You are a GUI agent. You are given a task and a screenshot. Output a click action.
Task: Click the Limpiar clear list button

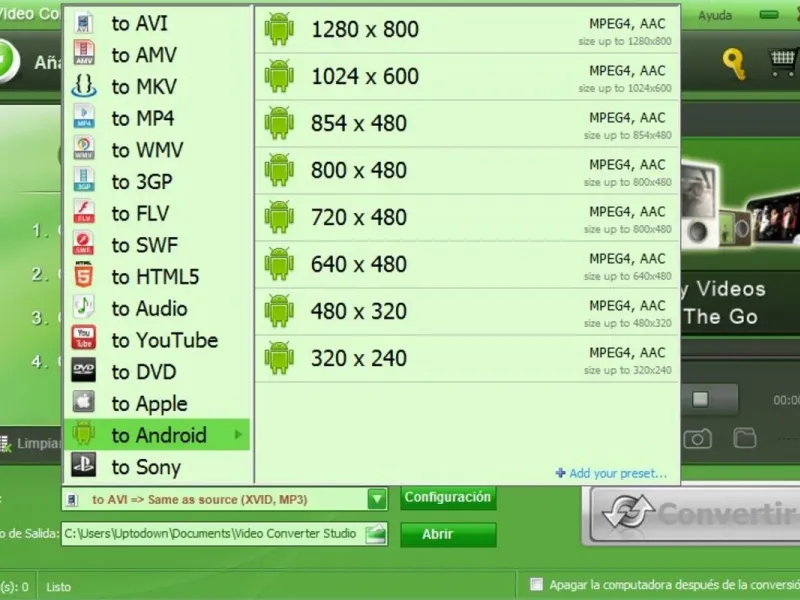(31, 443)
